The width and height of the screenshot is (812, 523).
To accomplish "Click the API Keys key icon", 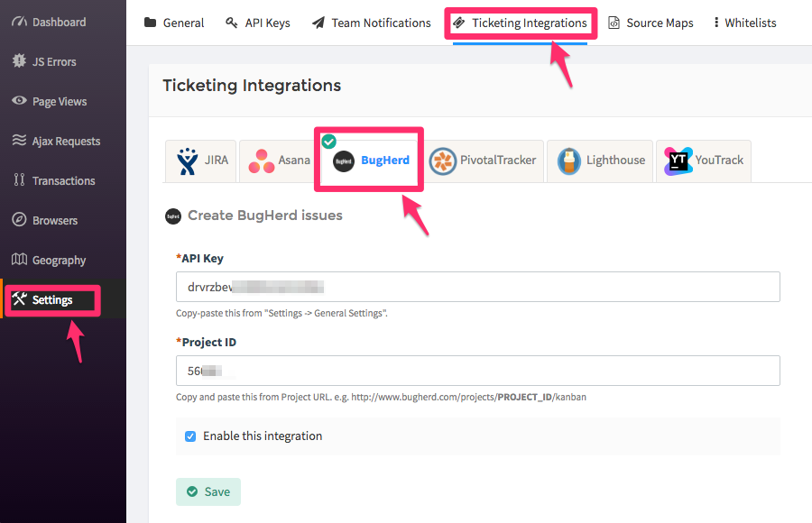I will (x=232, y=23).
